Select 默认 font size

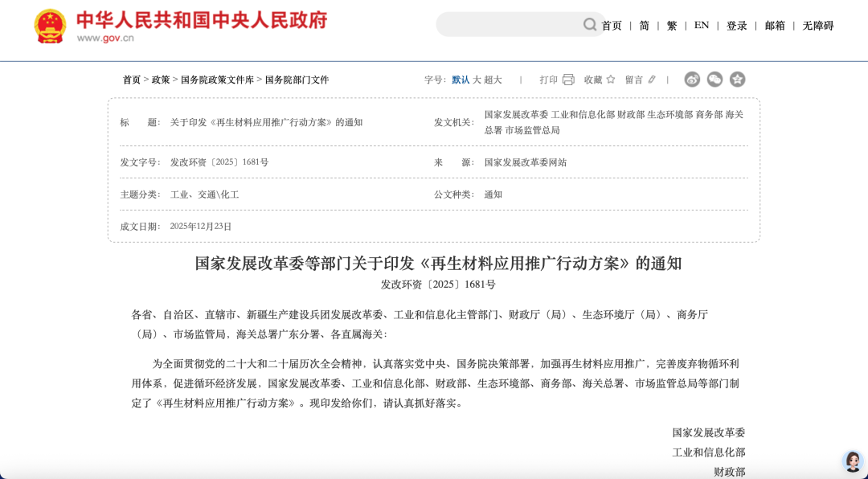coord(461,80)
